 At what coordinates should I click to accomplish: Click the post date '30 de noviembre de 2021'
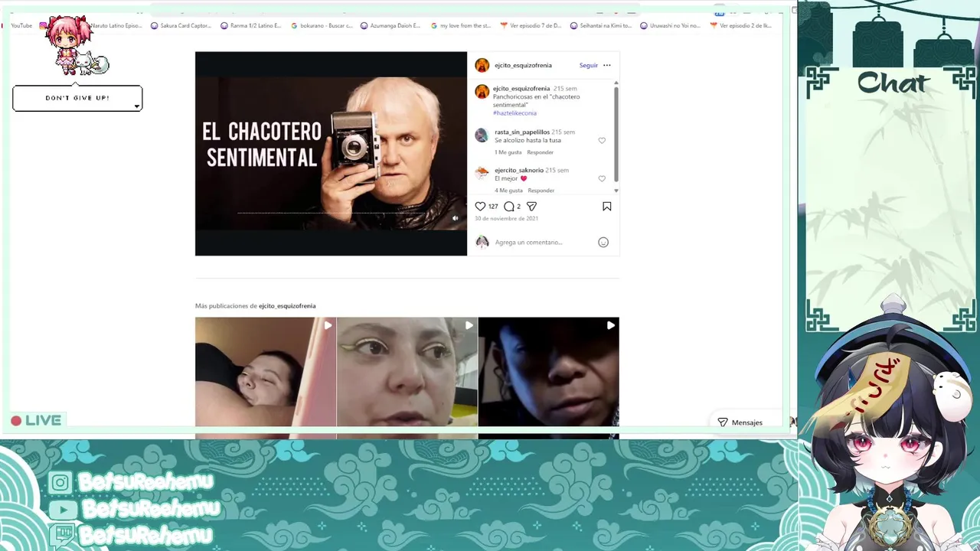click(x=506, y=219)
